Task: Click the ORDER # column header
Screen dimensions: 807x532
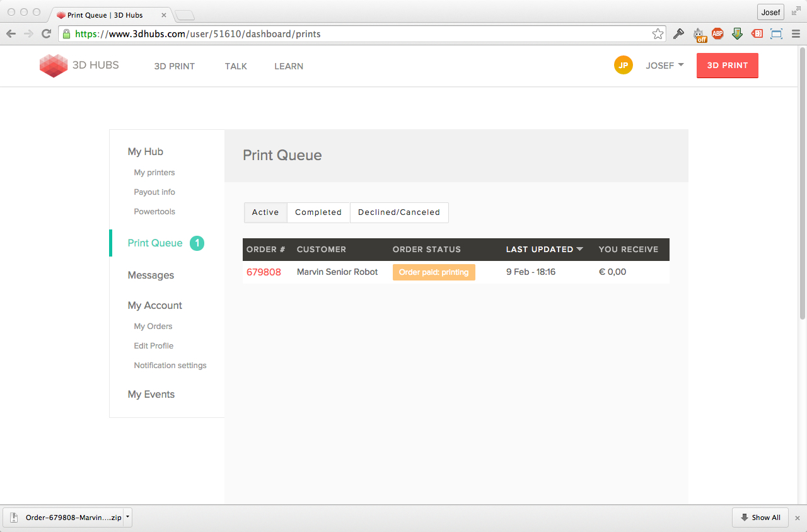Action: point(266,250)
